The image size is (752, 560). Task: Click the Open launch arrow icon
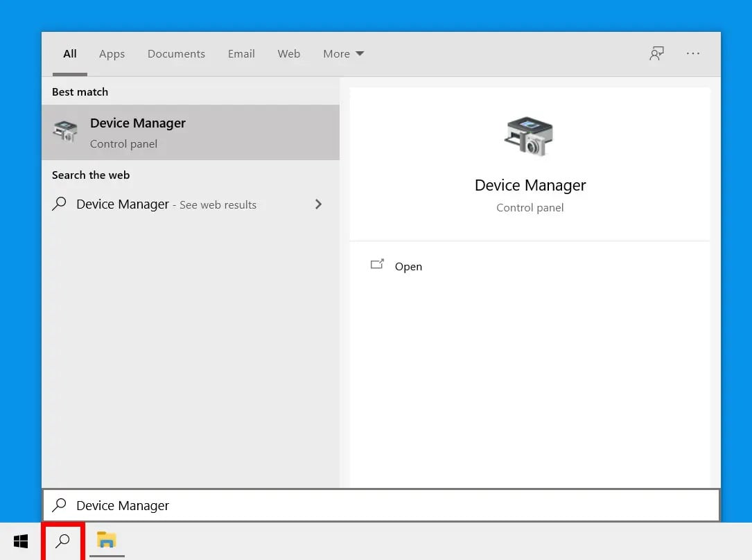click(x=377, y=265)
